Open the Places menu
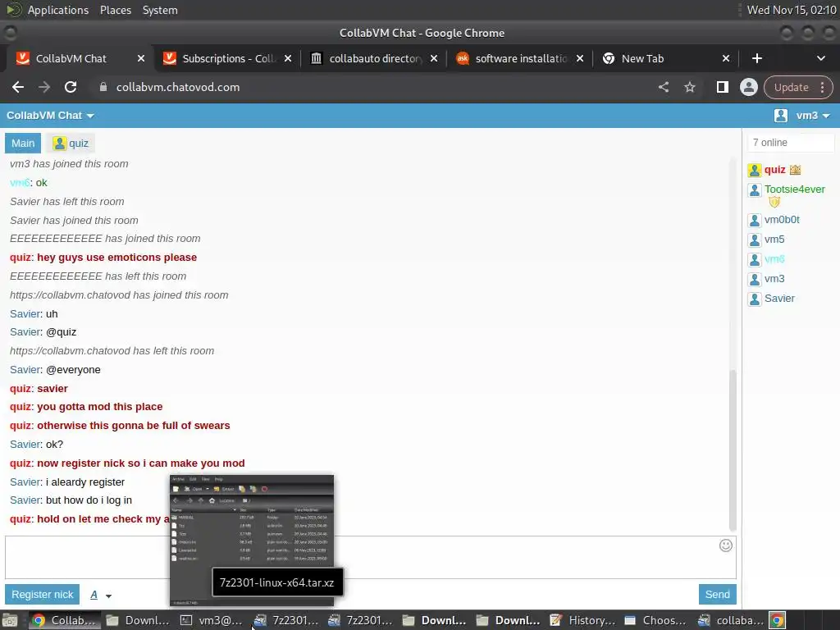The height and width of the screenshot is (630, 840). 115,10
